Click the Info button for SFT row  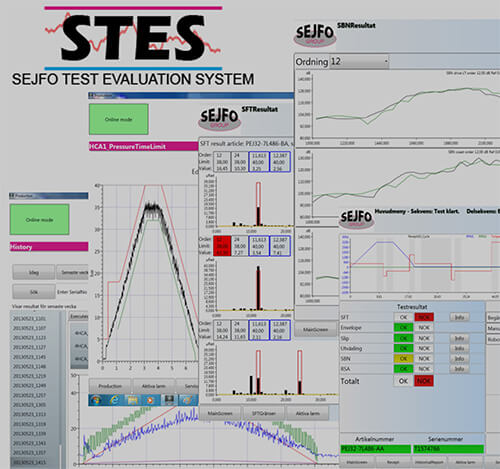pos(459,317)
